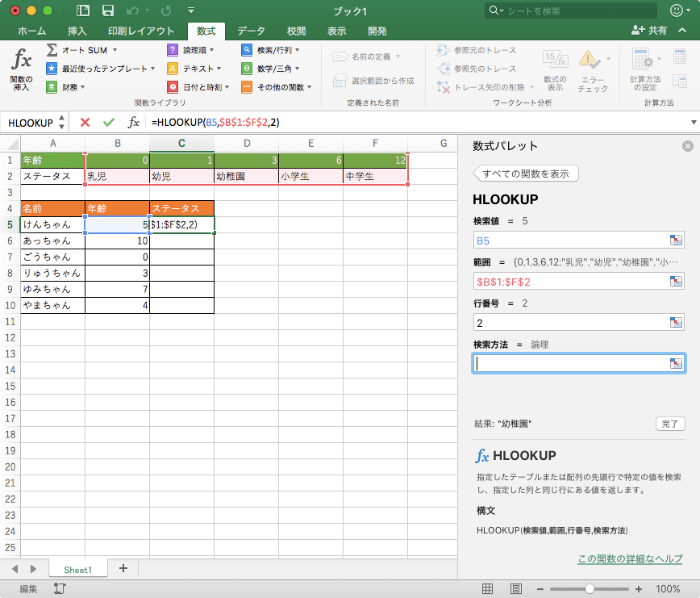Open the ホーム ribbon tab
The height and width of the screenshot is (598, 700).
[x=31, y=31]
